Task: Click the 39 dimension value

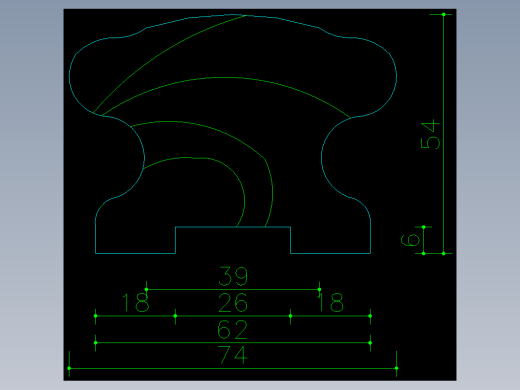Action: tap(233, 276)
